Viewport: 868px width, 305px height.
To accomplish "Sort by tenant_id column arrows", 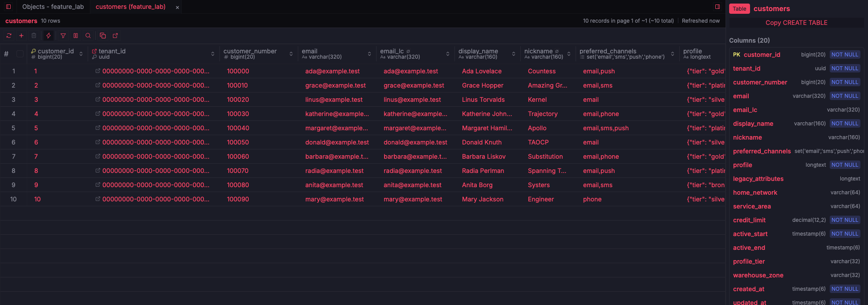I will (213, 54).
